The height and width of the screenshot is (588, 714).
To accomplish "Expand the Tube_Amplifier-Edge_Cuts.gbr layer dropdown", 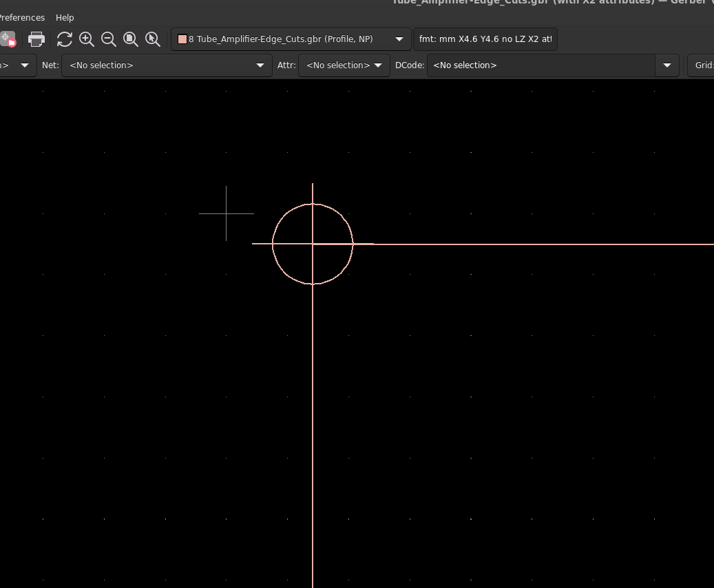I will coord(399,39).
